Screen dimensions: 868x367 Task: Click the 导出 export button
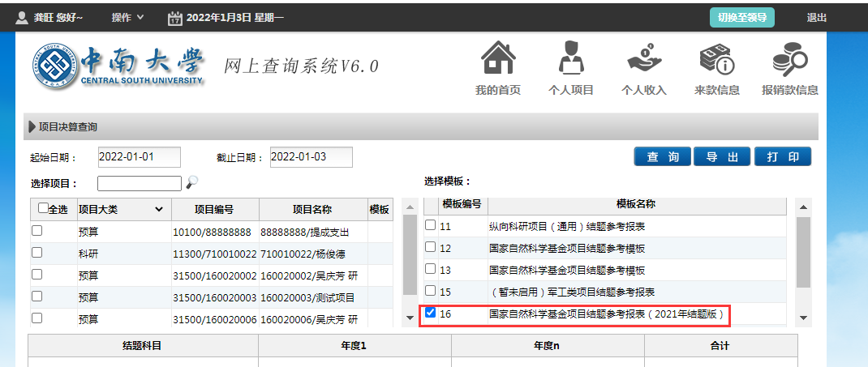point(723,157)
